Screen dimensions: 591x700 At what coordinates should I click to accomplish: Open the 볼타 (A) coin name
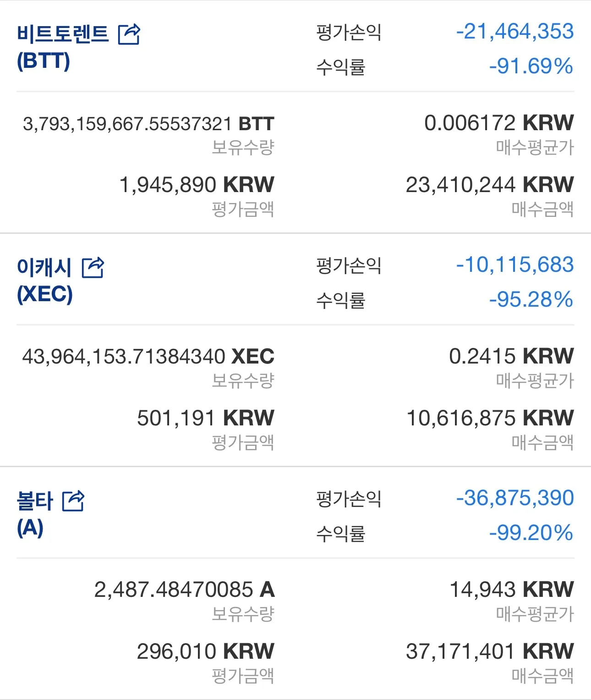tap(35, 514)
